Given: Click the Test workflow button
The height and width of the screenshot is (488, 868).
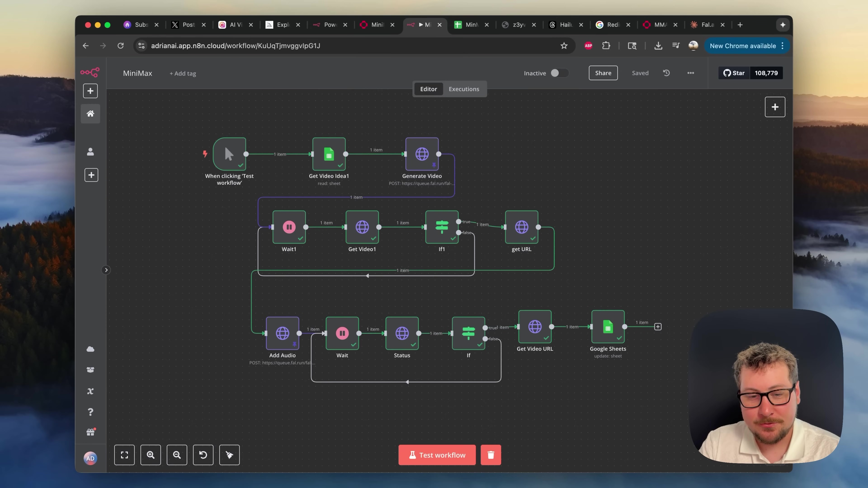Looking at the screenshot, I should (x=437, y=455).
